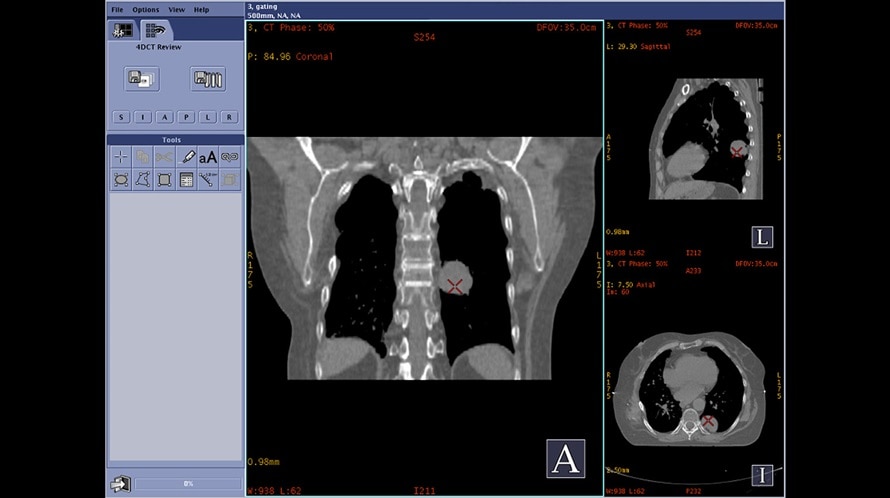
Task: Select the P (posterior) orientation button
Action: [186, 117]
